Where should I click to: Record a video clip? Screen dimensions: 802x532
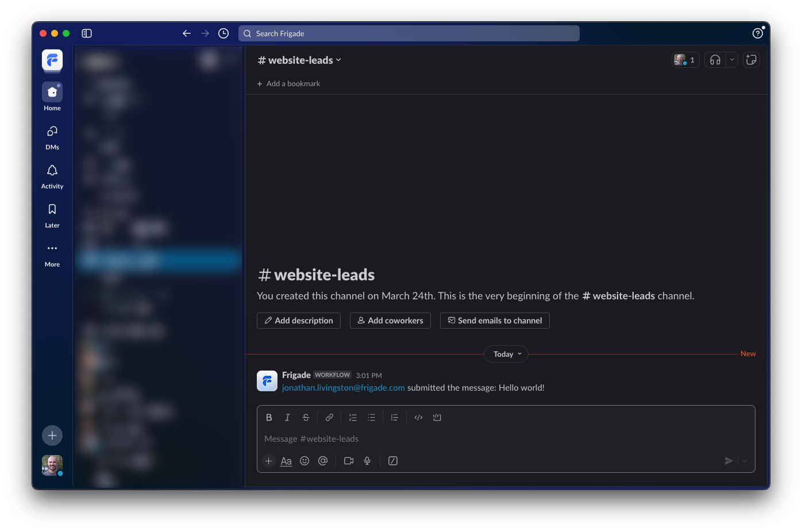(x=349, y=461)
